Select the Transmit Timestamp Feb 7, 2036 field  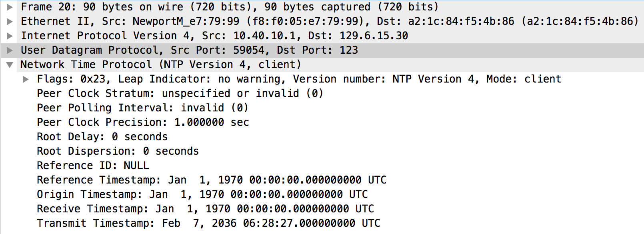208,223
